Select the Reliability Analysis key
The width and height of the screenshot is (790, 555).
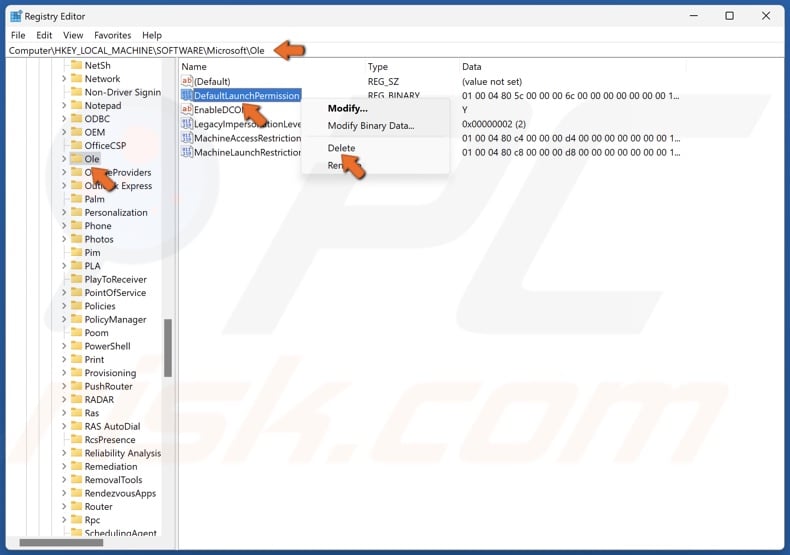point(122,453)
